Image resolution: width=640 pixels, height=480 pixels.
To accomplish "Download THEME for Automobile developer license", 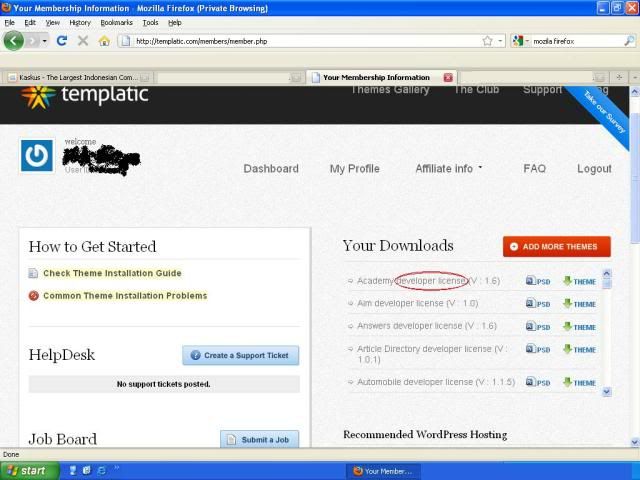I will pos(580,382).
